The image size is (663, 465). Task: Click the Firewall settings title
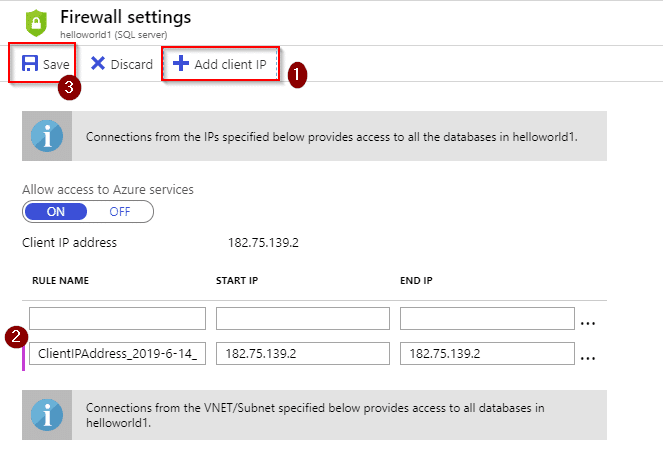(126, 17)
